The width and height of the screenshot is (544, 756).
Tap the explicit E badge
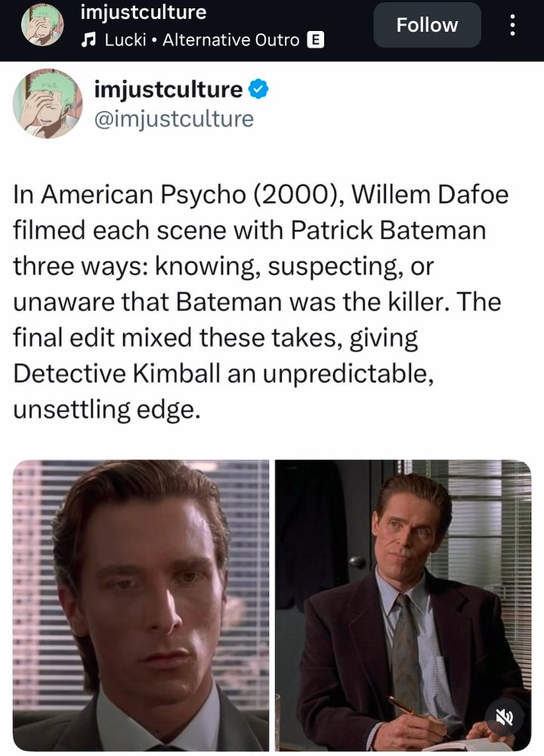point(316,40)
